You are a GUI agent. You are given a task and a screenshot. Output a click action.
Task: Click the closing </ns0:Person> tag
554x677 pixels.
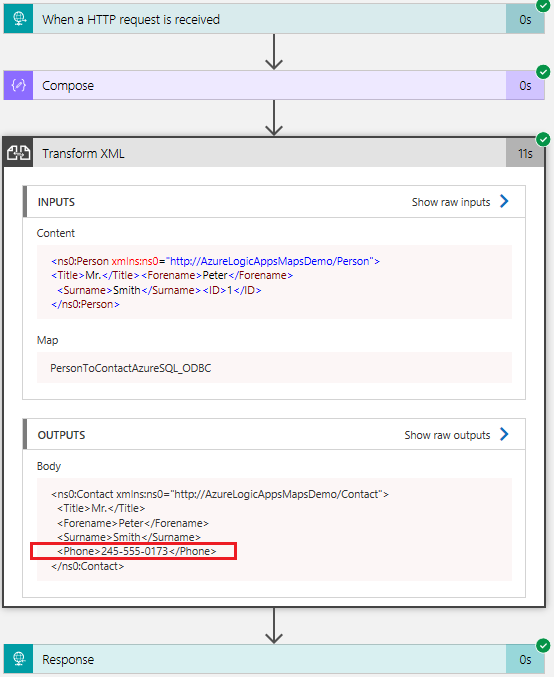coord(85,304)
